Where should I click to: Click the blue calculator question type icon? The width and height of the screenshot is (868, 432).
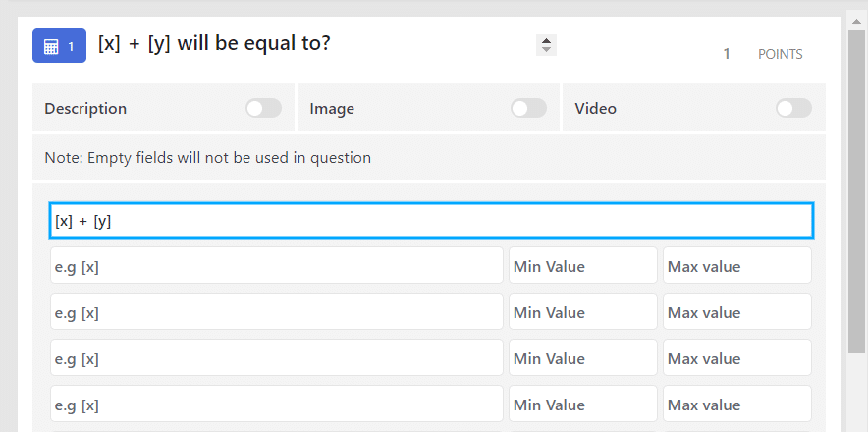59,46
